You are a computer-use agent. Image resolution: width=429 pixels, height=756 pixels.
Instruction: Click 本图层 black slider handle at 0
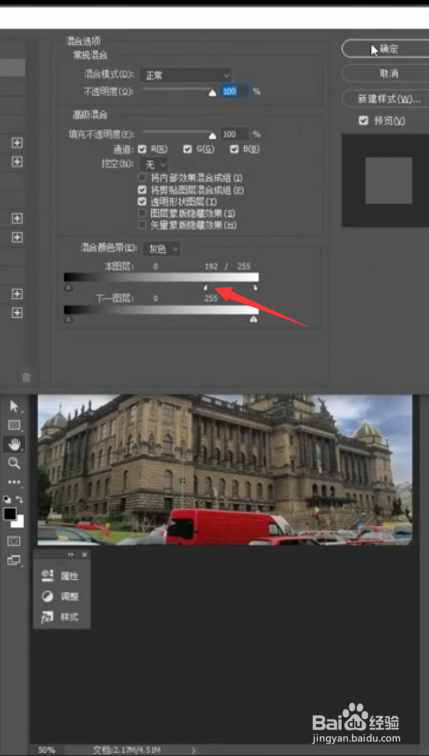[x=68, y=287]
